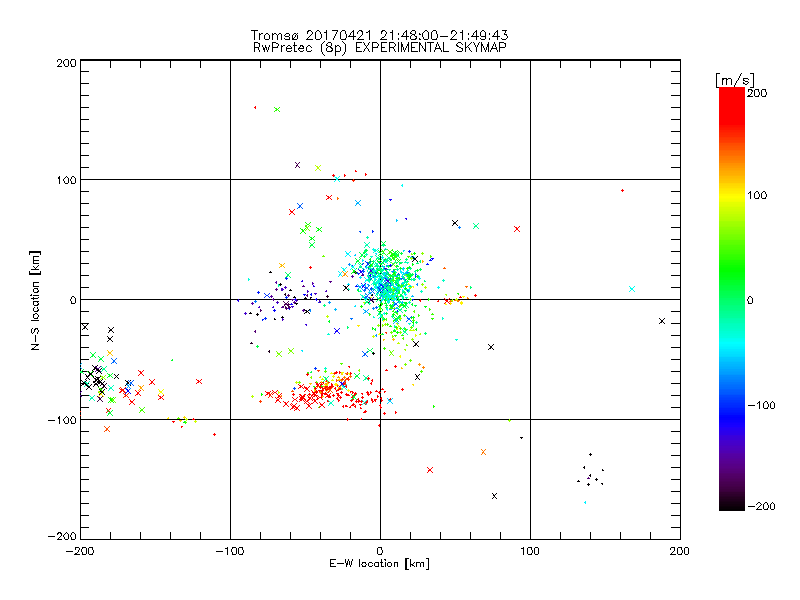800x600 pixels.
Task: Click the colorbar label '-200'
Action: pos(761,506)
